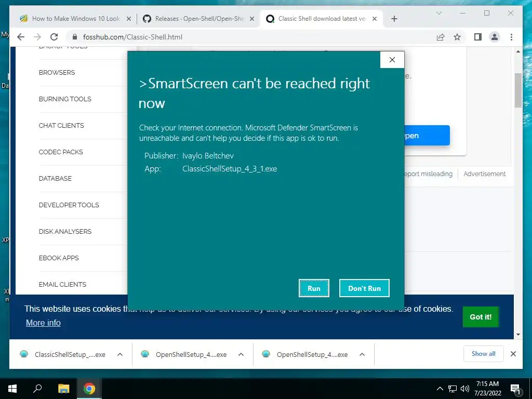Open the EMAIL CLIENTS category

(62, 284)
